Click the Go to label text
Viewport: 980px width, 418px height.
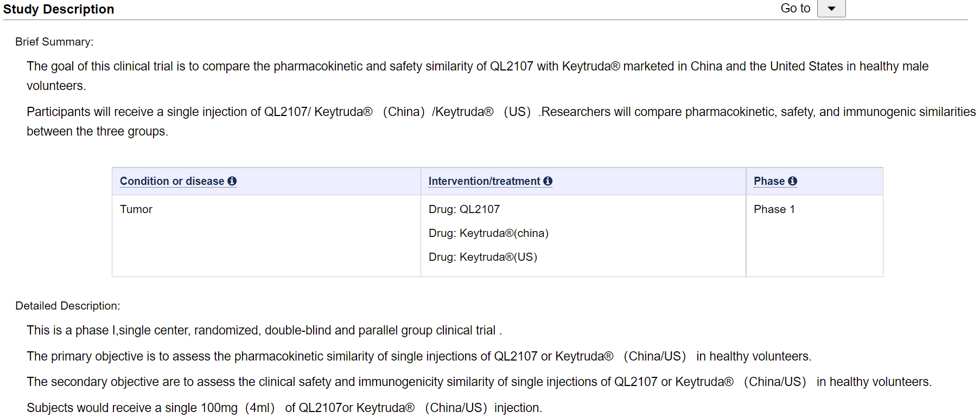click(x=795, y=9)
